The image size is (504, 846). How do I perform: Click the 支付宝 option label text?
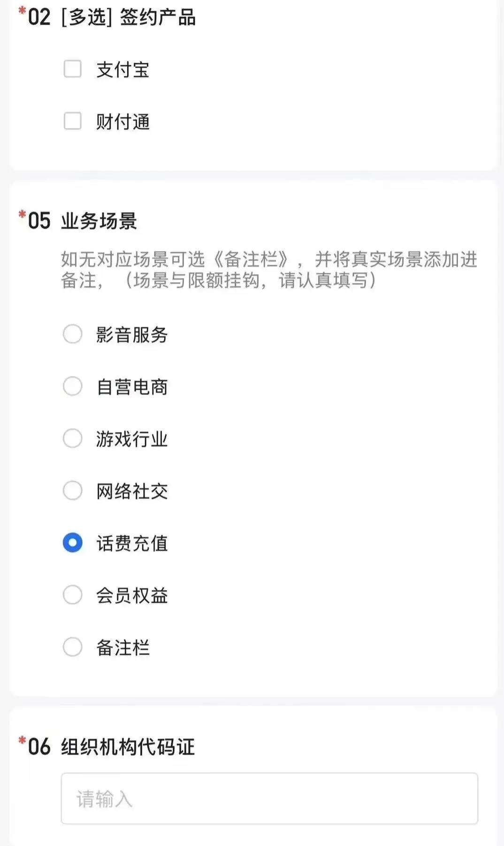click(122, 70)
